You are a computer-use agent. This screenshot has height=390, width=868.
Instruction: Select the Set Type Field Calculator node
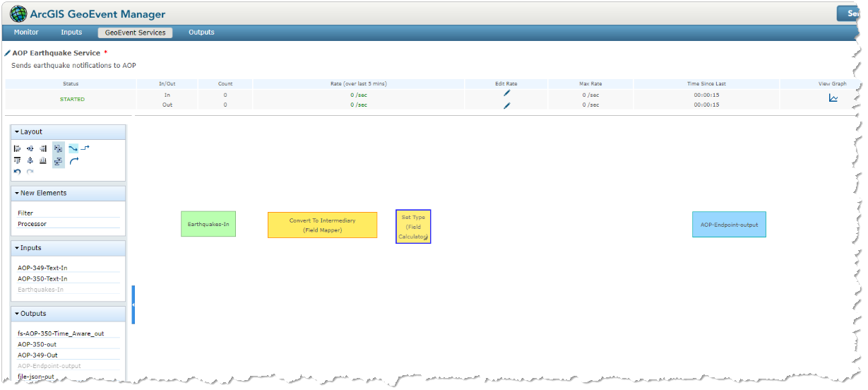[x=413, y=227]
